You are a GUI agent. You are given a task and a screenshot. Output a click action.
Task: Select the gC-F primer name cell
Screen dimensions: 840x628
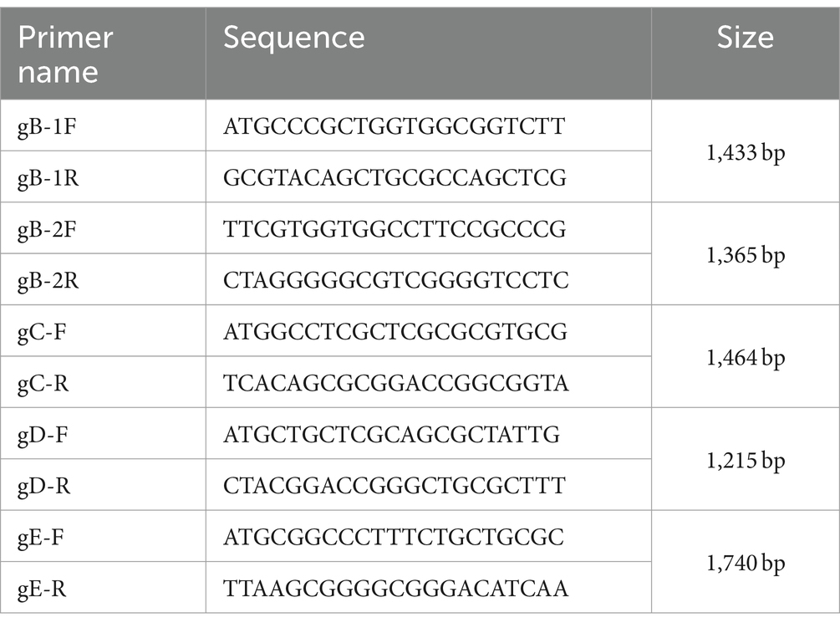(103, 331)
